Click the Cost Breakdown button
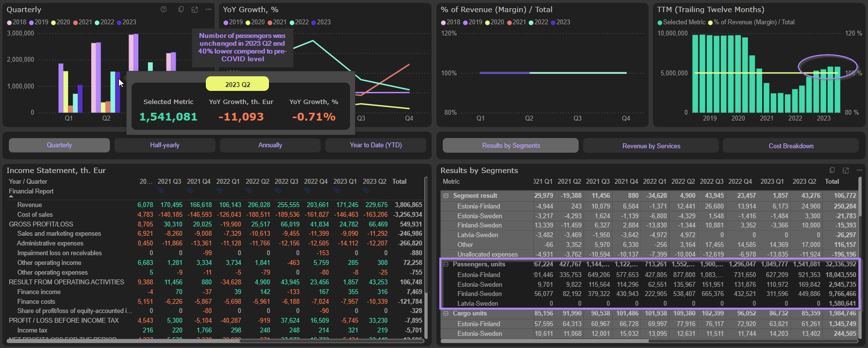868x348 pixels. tap(790, 146)
